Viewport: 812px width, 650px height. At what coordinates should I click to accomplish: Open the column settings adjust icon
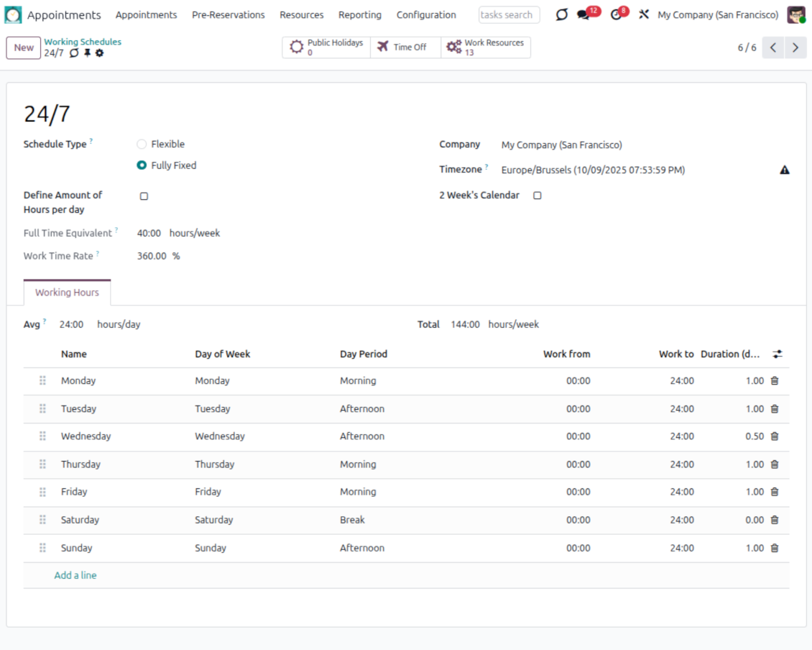tap(778, 354)
